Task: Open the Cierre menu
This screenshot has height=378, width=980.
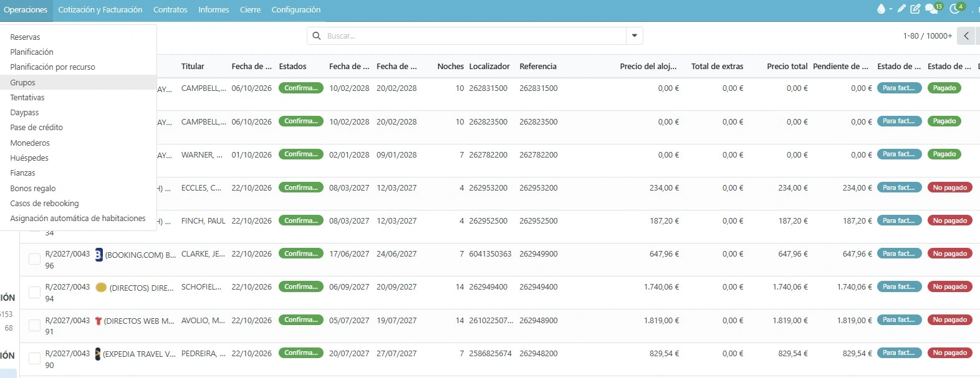Action: (251, 10)
